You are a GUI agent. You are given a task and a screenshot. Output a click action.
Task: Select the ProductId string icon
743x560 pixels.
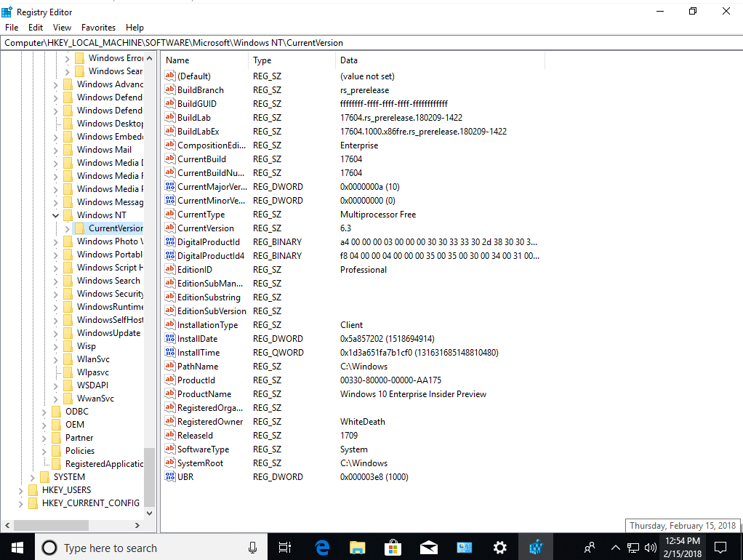click(x=169, y=380)
